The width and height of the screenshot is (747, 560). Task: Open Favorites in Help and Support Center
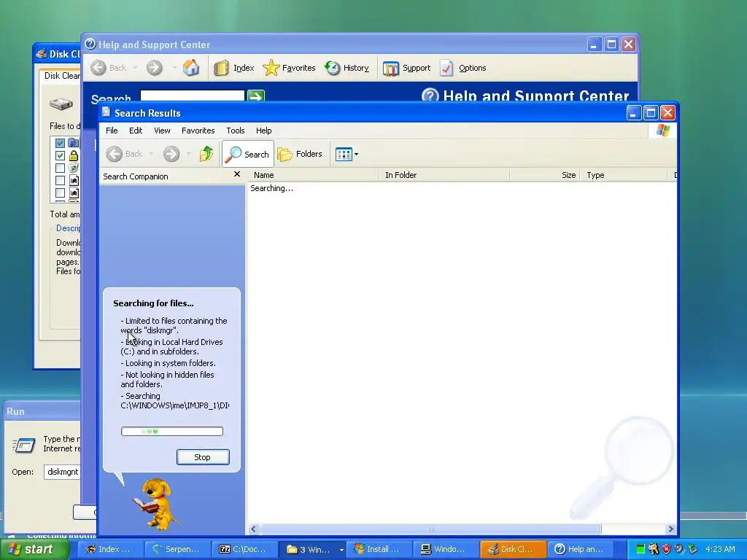[289, 68]
